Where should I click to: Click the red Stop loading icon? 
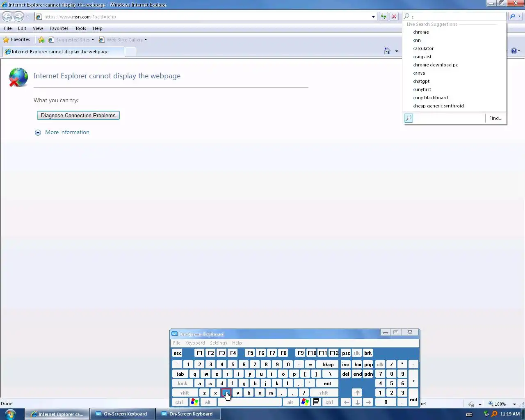(394, 16)
